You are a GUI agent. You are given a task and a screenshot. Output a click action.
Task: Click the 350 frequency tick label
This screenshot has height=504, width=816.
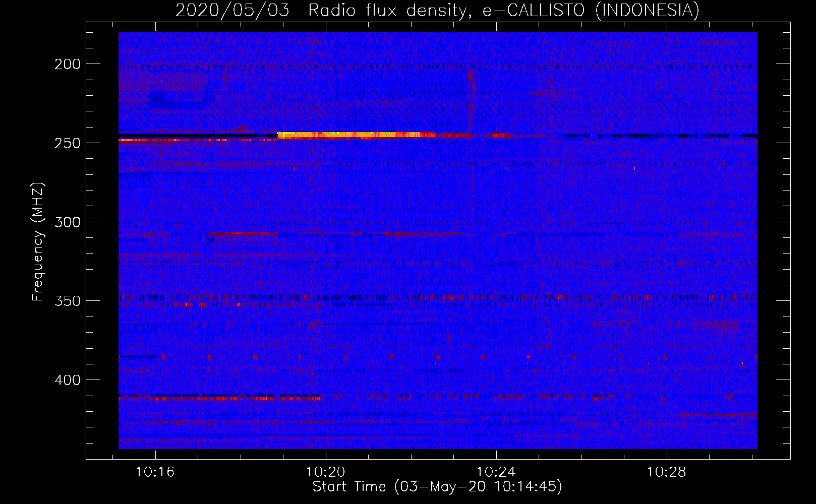(x=67, y=301)
